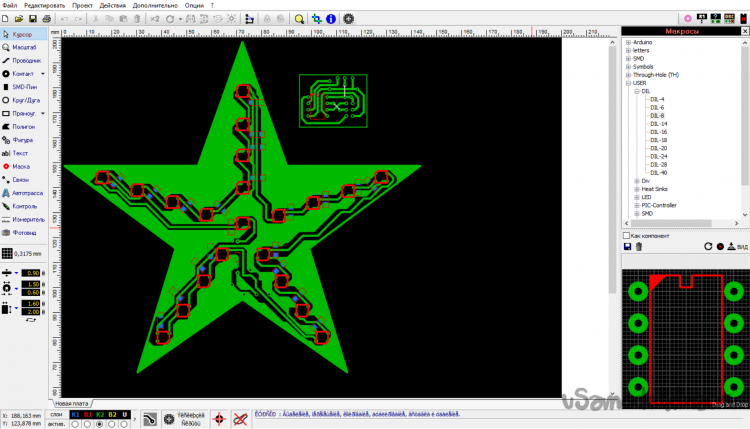
Task: Click the print toolbar icon
Action: [x=47, y=19]
